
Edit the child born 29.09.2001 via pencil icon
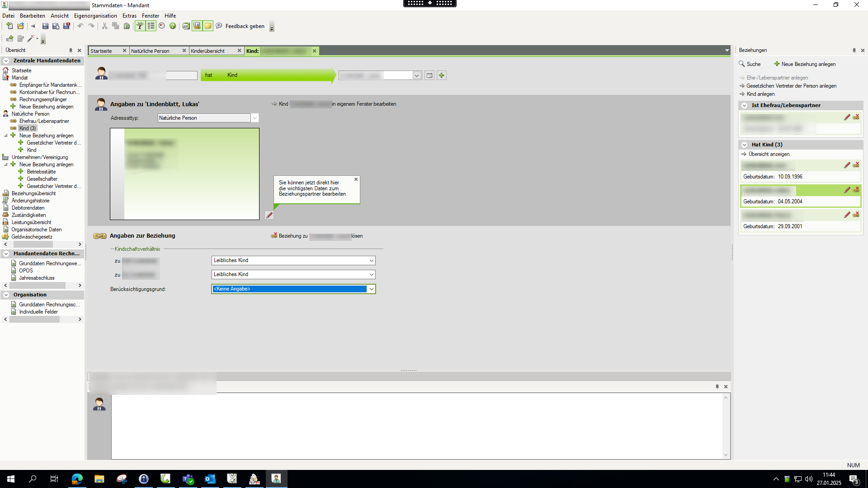[x=847, y=215]
